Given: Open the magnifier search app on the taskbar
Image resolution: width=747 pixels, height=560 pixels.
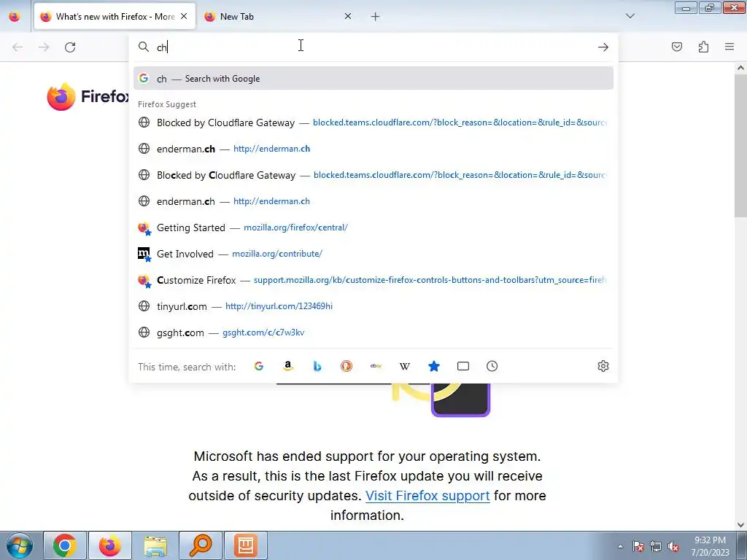Looking at the screenshot, I should (201, 545).
